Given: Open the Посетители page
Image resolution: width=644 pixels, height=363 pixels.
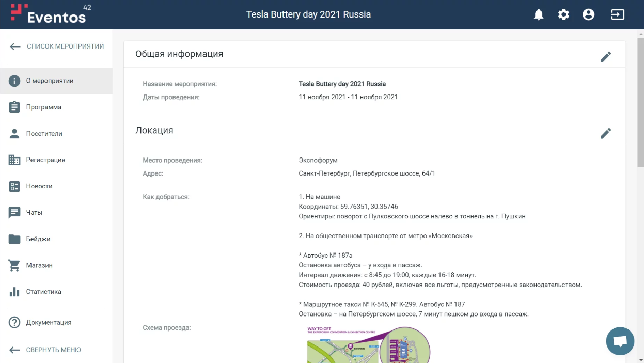Looking at the screenshot, I should click(x=56, y=133).
